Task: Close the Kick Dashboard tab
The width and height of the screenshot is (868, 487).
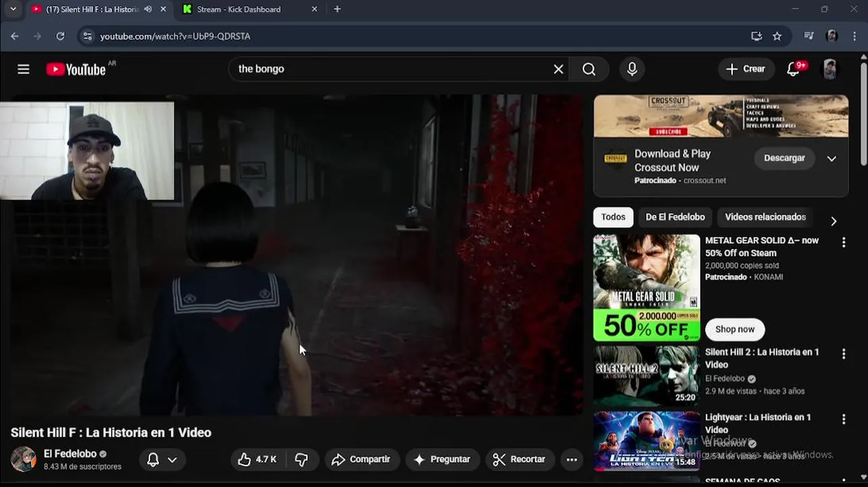Action: tap(314, 9)
